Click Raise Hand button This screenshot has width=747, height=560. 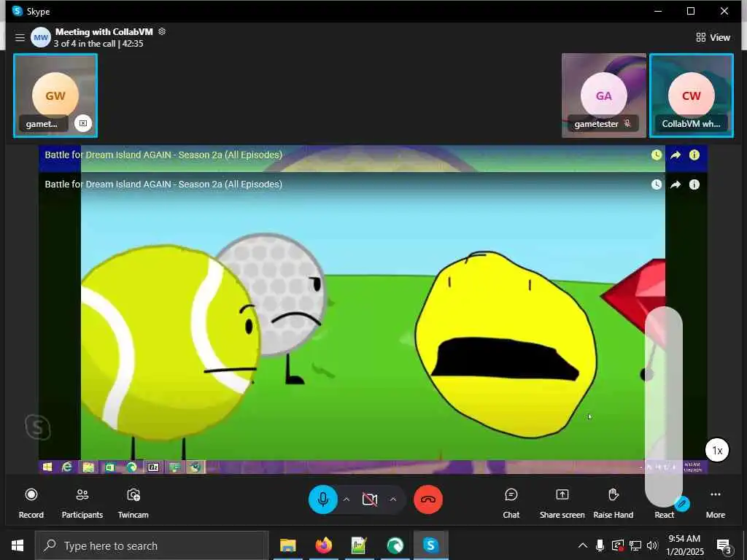613,502
